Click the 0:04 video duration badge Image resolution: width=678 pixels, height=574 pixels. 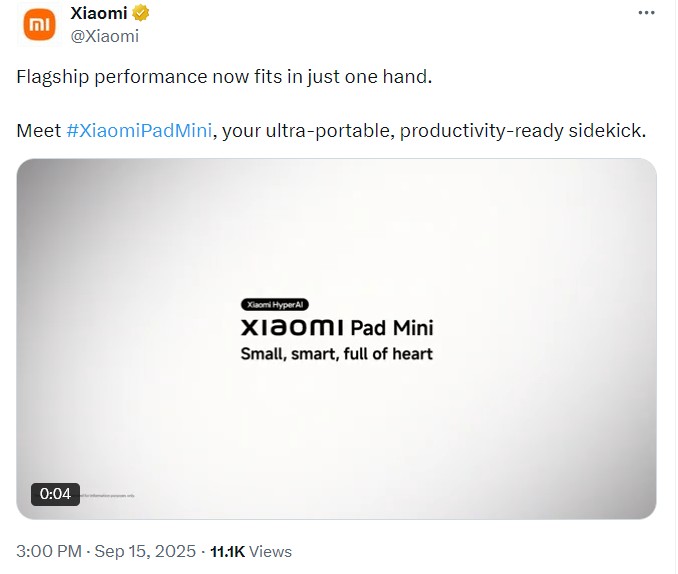pyautogui.click(x=55, y=494)
